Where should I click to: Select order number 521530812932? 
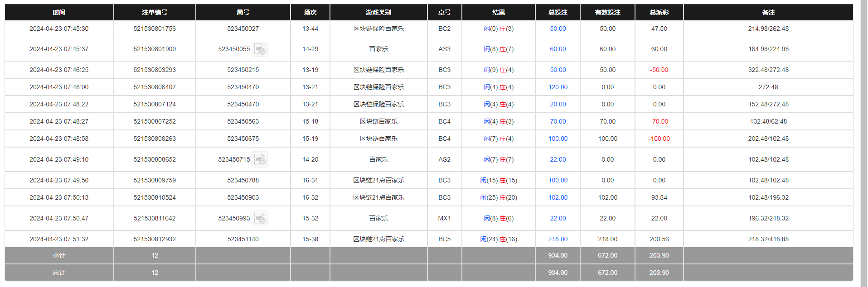(155, 239)
